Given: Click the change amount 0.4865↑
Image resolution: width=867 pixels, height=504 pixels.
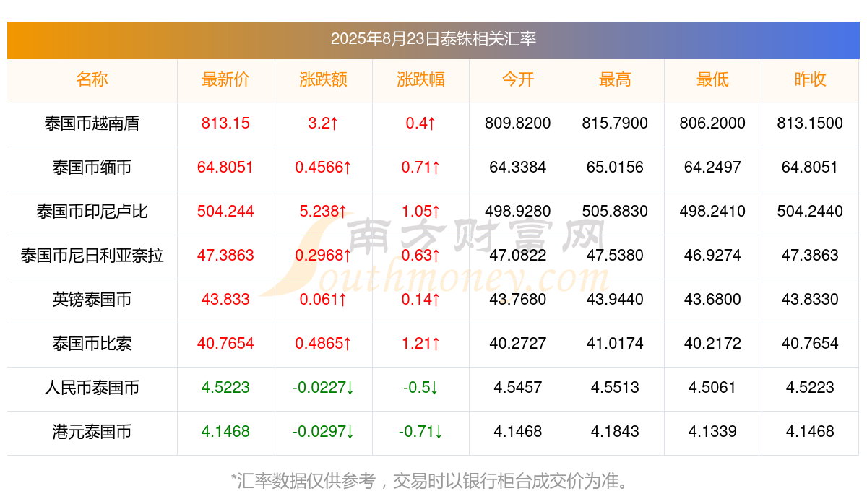Looking at the screenshot, I should click(323, 344).
